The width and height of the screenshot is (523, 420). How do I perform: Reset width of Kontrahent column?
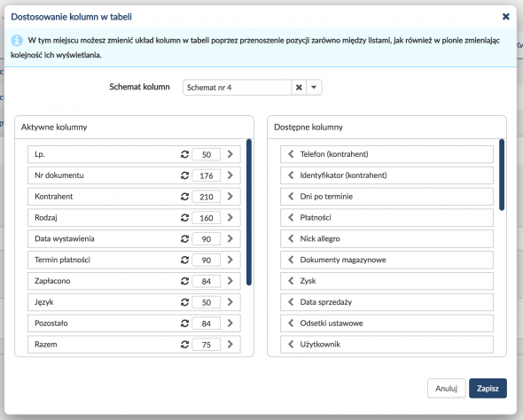tap(184, 197)
